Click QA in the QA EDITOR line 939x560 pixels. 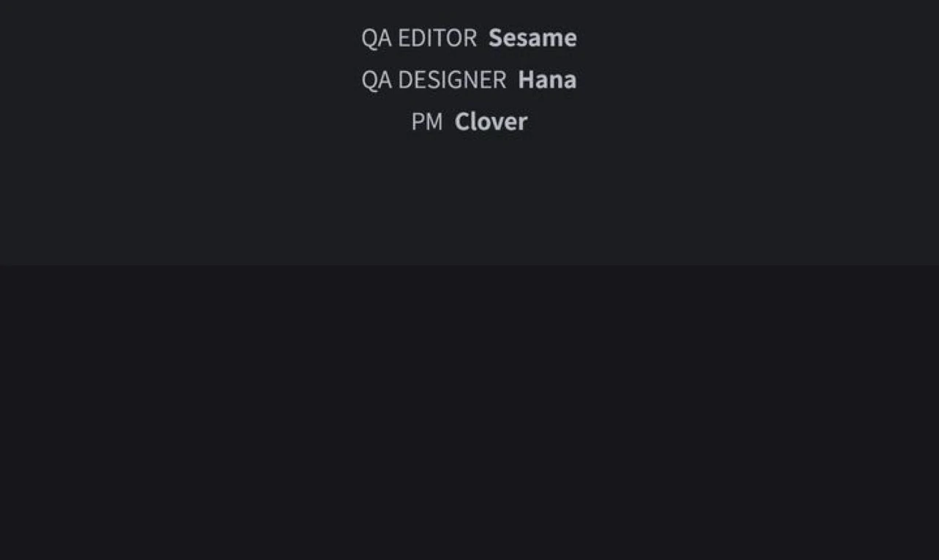(377, 38)
